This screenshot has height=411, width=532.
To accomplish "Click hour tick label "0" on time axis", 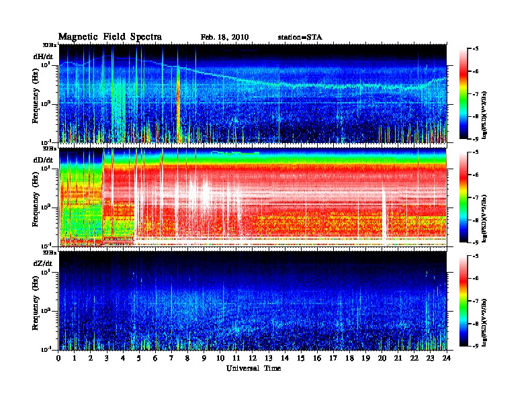I will tap(58, 358).
